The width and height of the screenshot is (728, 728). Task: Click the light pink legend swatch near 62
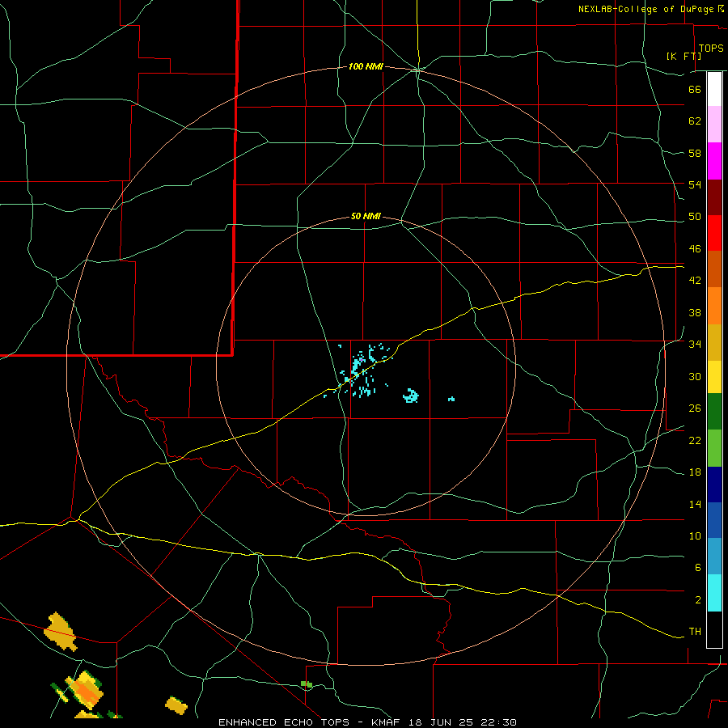714,125
